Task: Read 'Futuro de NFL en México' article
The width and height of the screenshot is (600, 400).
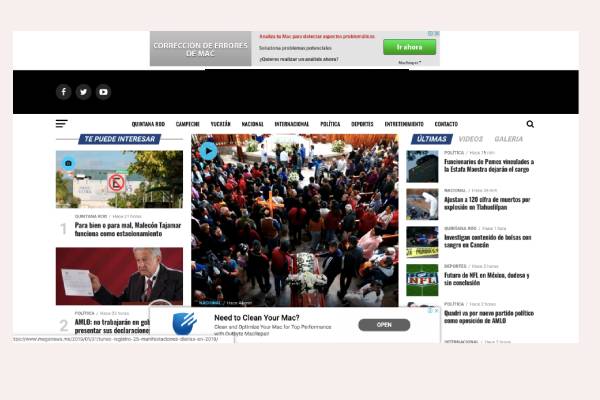Action: (x=486, y=279)
